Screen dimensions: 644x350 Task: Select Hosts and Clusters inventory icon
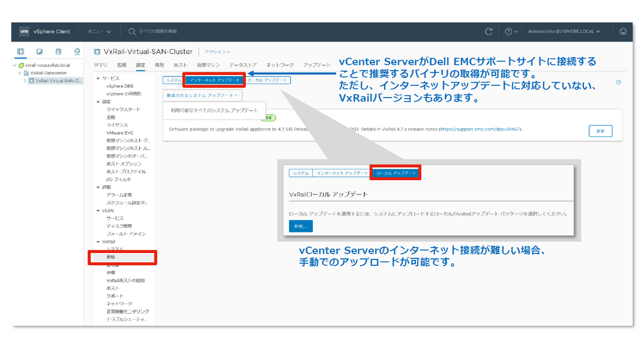(x=21, y=51)
